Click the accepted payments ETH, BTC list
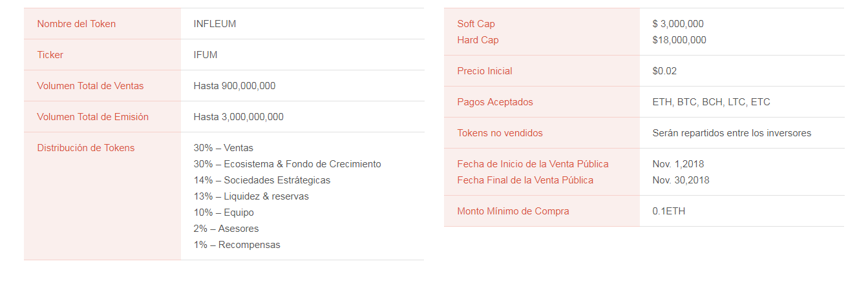Image resolution: width=868 pixels, height=290 pixels. (x=712, y=102)
